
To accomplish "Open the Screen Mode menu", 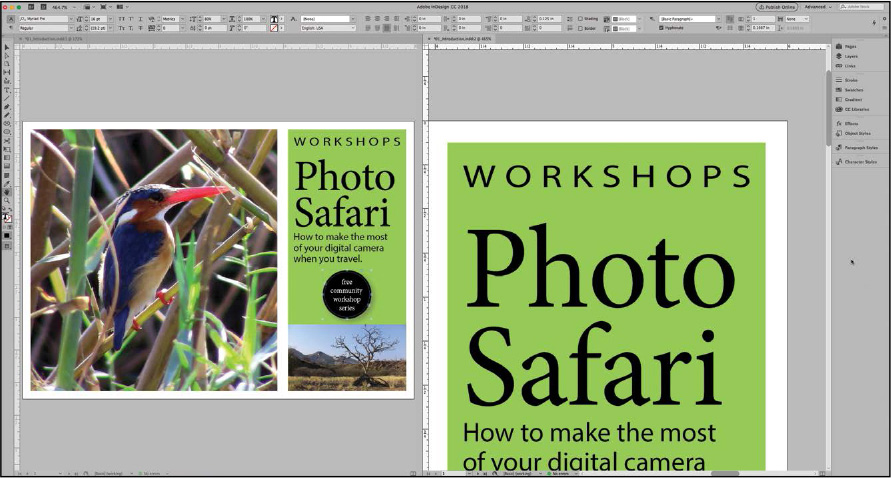I will (x=106, y=7).
